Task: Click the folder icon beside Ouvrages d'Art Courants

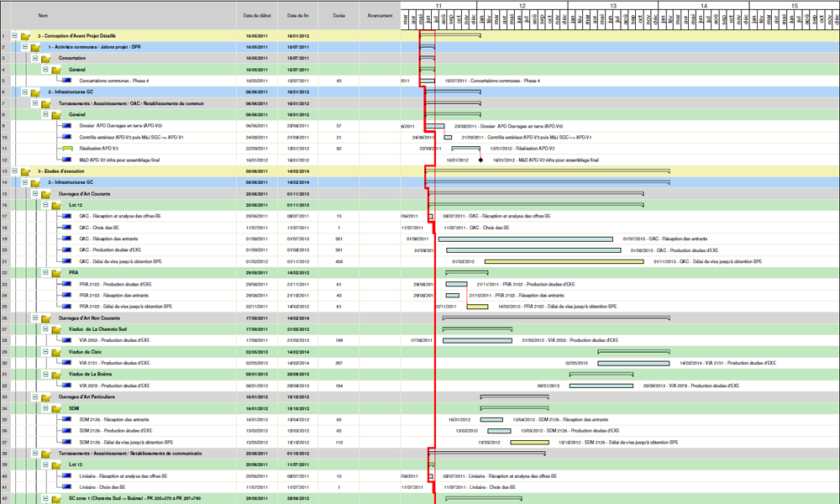Action: click(46, 194)
